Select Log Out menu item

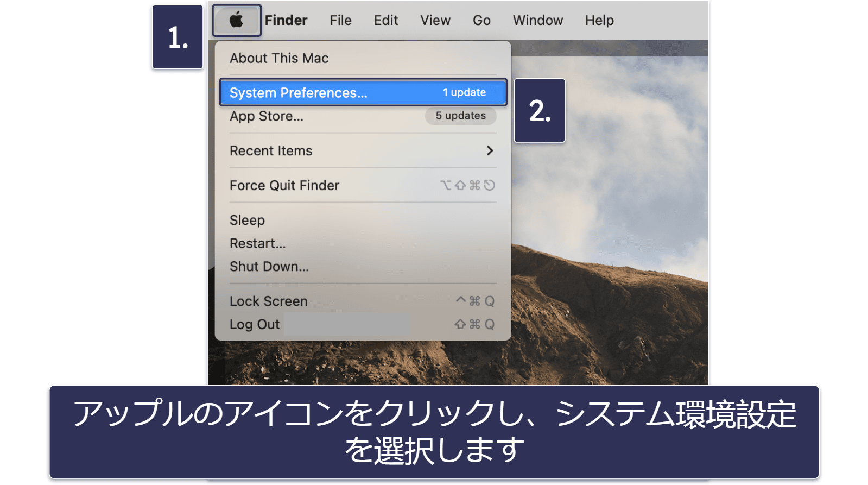click(x=363, y=325)
